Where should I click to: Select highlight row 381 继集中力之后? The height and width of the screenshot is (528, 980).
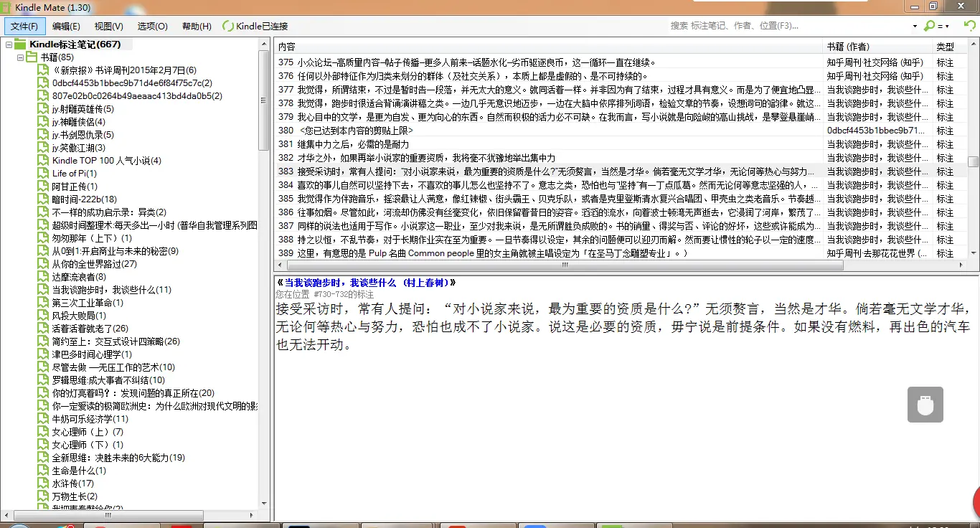click(621, 144)
